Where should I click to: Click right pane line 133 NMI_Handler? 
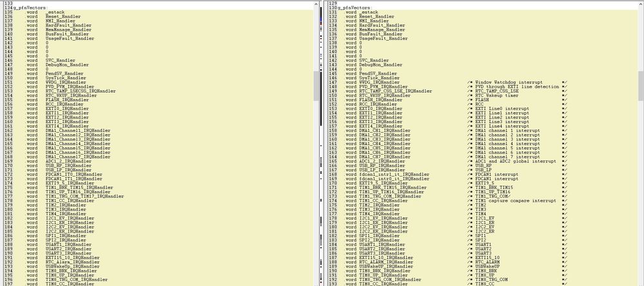pyautogui.click(x=374, y=21)
